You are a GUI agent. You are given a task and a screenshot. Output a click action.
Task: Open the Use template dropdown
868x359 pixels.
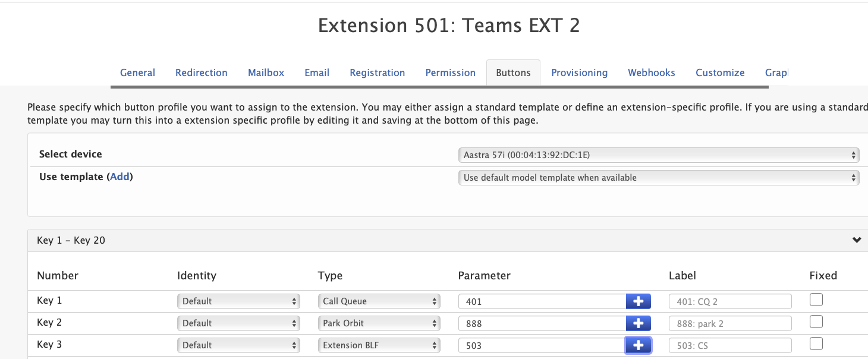point(658,178)
